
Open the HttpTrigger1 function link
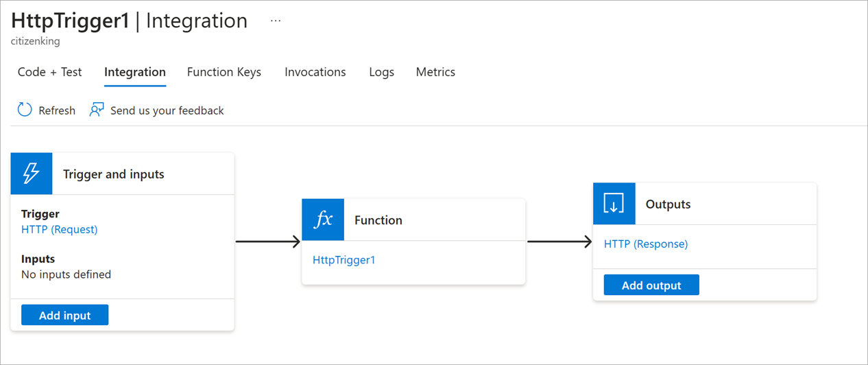click(x=344, y=260)
